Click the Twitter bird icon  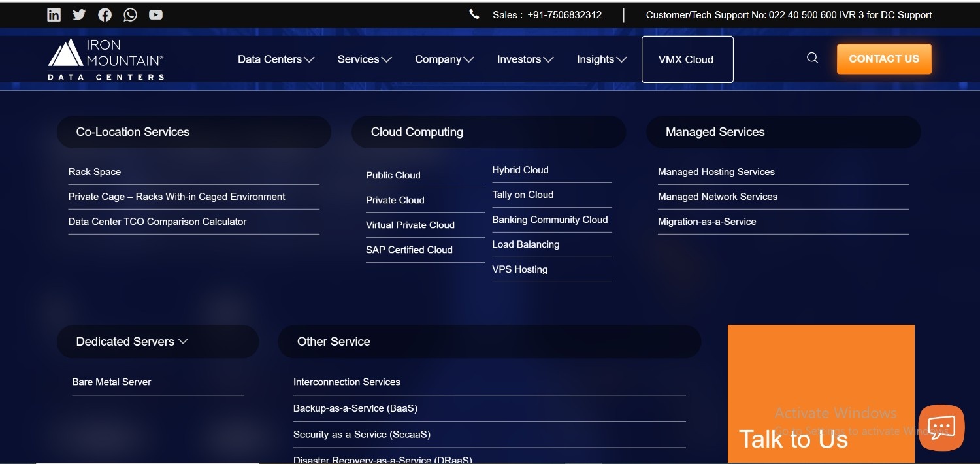(x=79, y=14)
